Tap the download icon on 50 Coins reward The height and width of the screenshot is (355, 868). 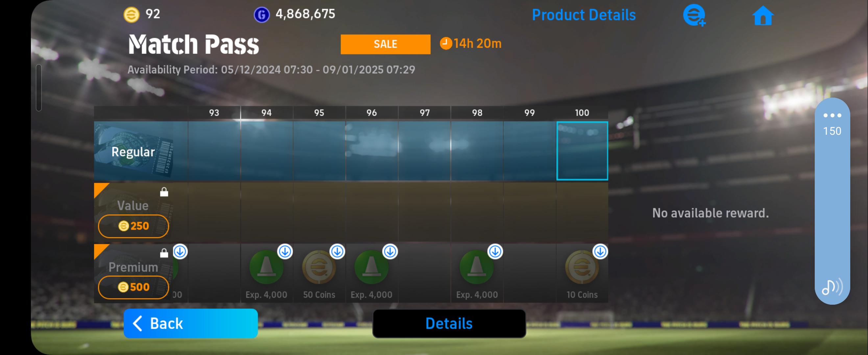coord(337,251)
